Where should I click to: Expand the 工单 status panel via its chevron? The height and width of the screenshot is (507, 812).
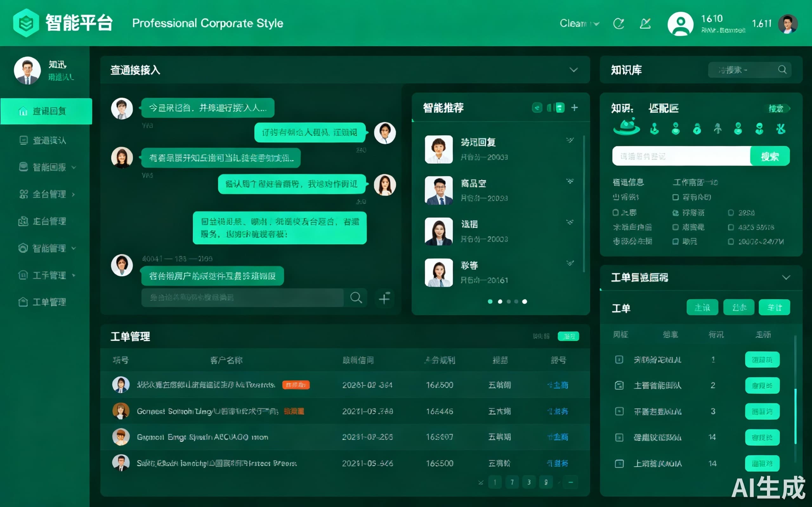click(x=786, y=277)
